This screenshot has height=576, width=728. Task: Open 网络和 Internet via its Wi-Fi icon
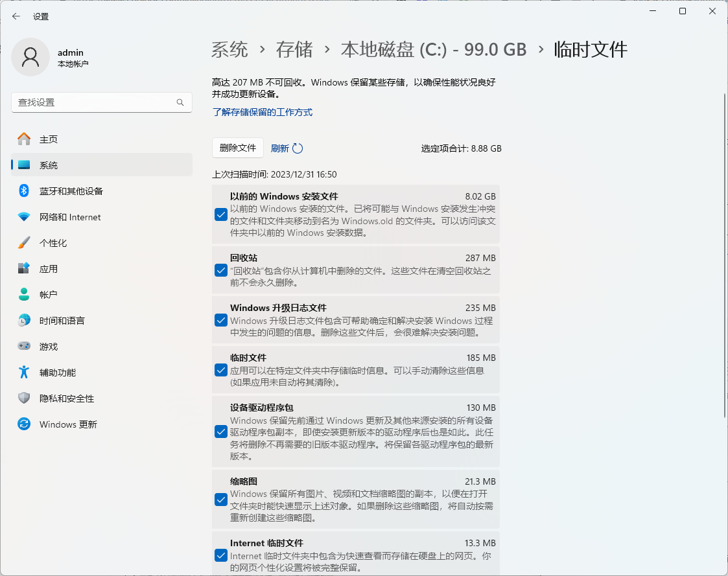tap(24, 217)
